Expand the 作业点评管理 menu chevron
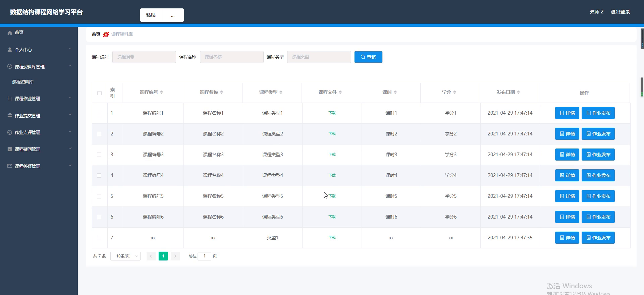Image resolution: width=644 pixels, height=295 pixels. pyautogui.click(x=70, y=132)
